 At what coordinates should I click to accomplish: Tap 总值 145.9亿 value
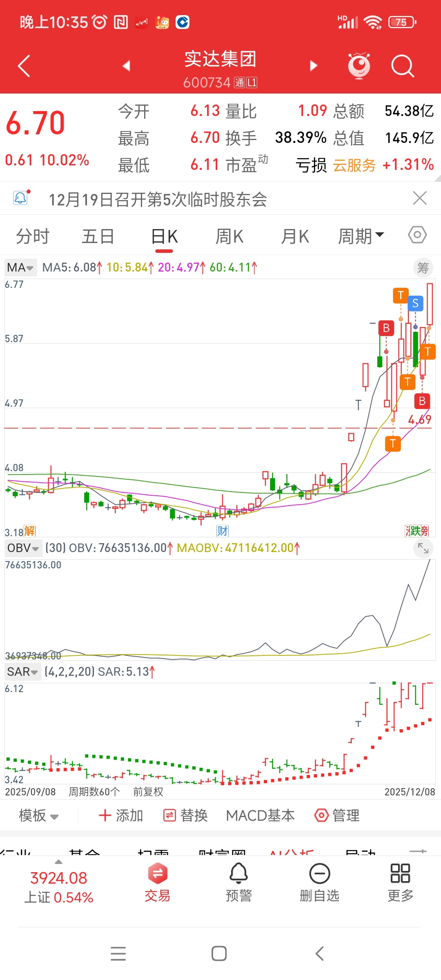409,138
